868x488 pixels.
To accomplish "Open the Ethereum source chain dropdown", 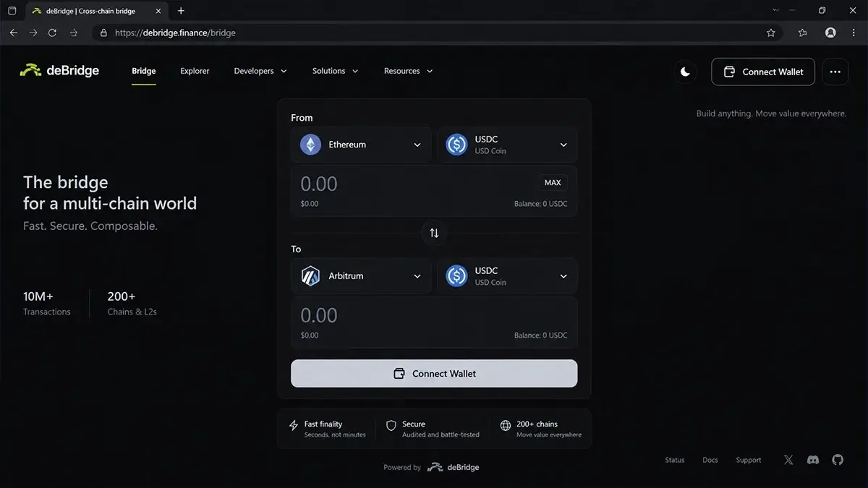I will pyautogui.click(x=361, y=145).
